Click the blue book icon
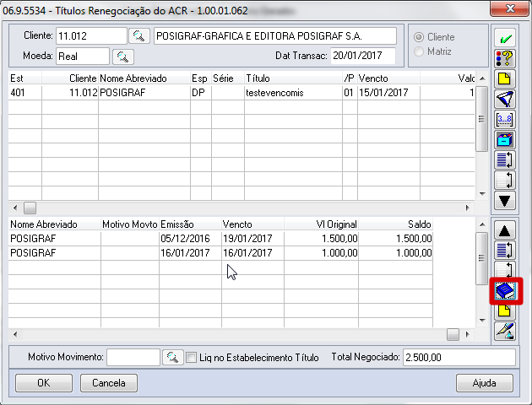 click(x=506, y=291)
